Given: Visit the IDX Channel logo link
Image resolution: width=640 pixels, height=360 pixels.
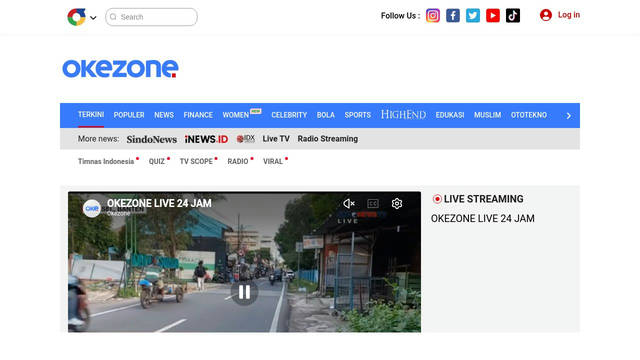Looking at the screenshot, I should click(246, 139).
